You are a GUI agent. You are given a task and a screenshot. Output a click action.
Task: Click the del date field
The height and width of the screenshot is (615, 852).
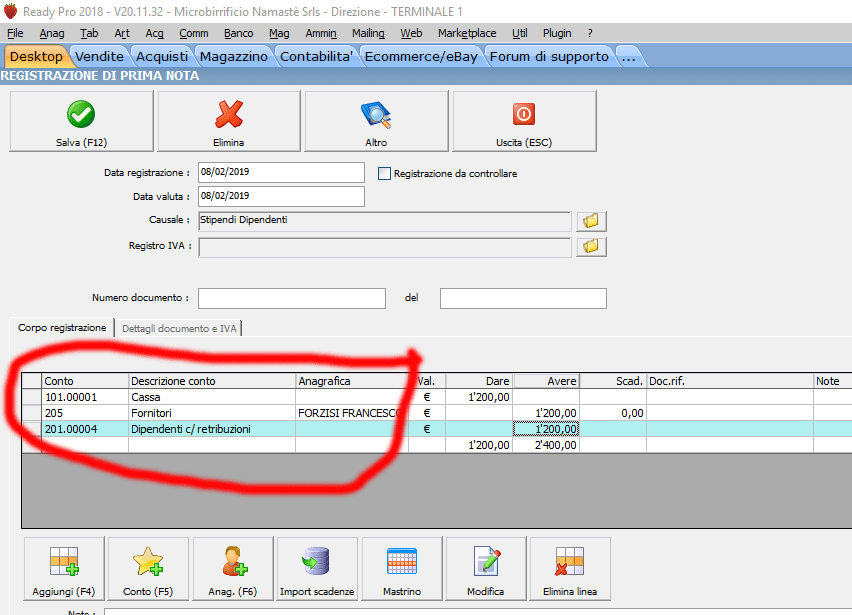click(x=523, y=298)
